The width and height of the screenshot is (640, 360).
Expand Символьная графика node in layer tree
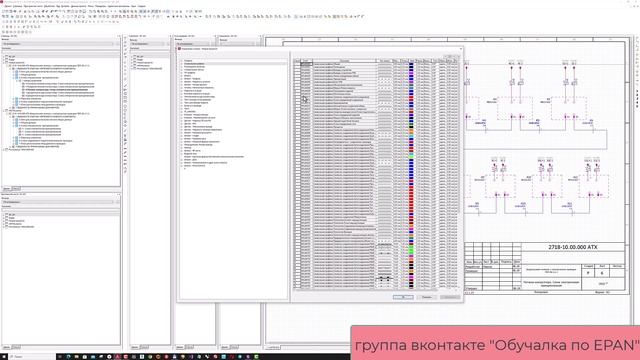(x=182, y=64)
